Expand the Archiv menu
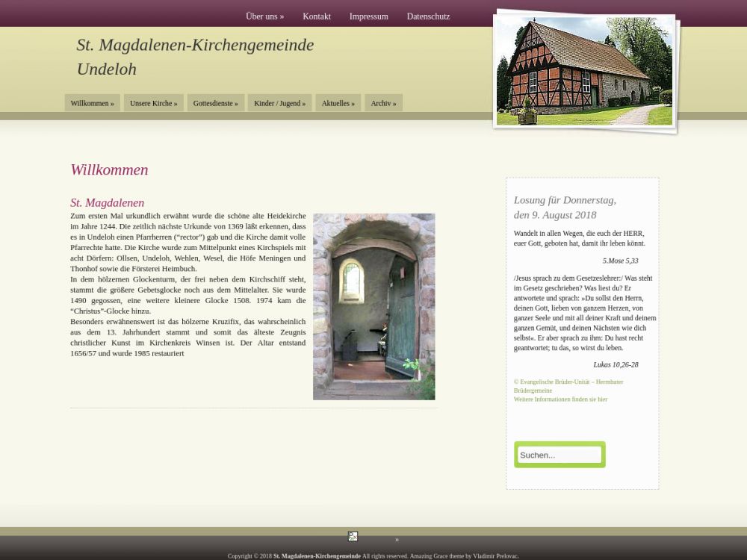The image size is (747, 560). pyautogui.click(x=383, y=103)
